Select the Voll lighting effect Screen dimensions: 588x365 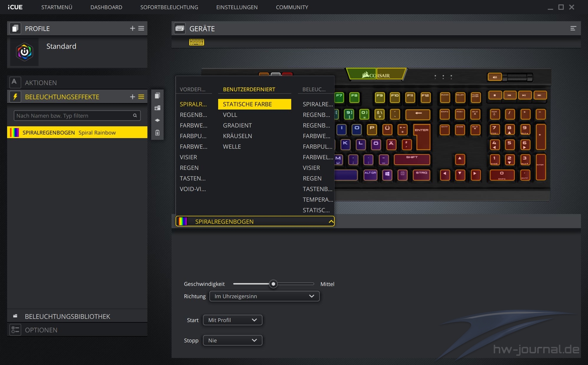230,115
